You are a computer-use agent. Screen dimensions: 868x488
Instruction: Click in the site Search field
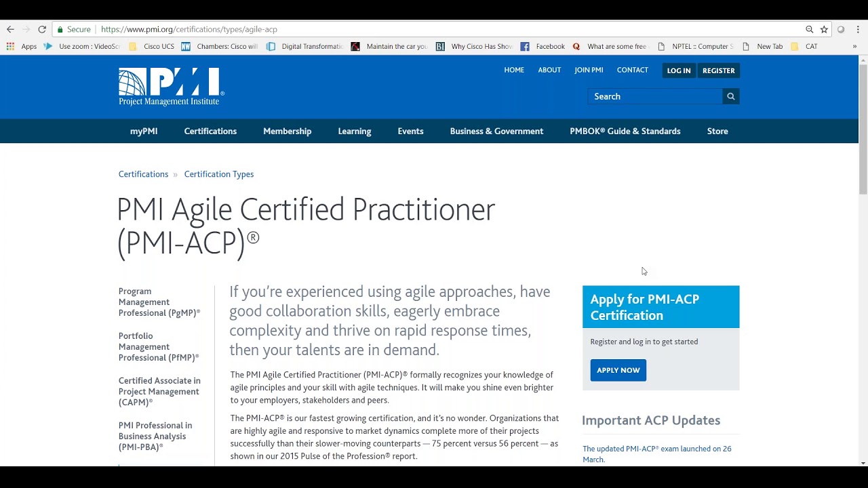coord(655,96)
